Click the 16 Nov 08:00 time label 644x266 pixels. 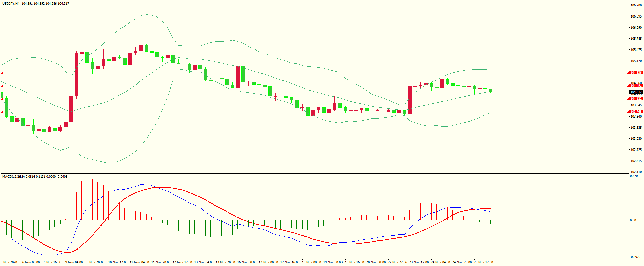point(247,262)
